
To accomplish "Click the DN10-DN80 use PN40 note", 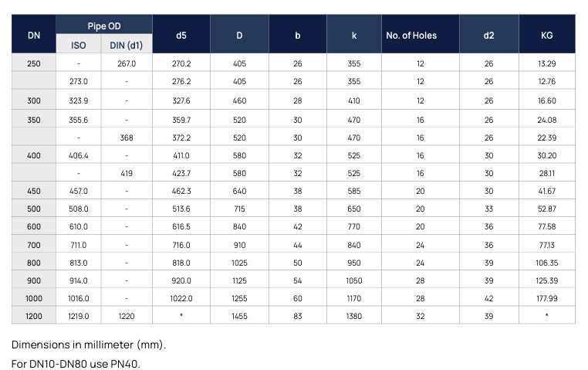I will click(x=76, y=363).
